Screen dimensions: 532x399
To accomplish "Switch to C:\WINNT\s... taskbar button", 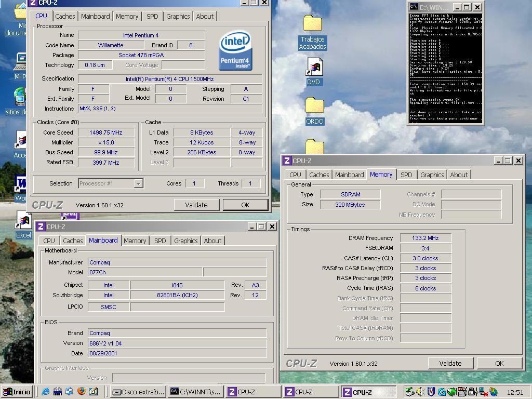I will point(196,392).
